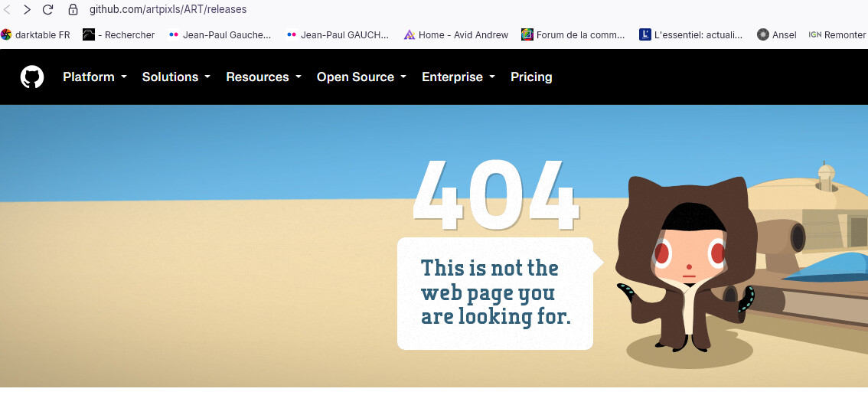This screenshot has height=405, width=868.
Task: Click the browser forward arrow
Action: pyautogui.click(x=27, y=9)
